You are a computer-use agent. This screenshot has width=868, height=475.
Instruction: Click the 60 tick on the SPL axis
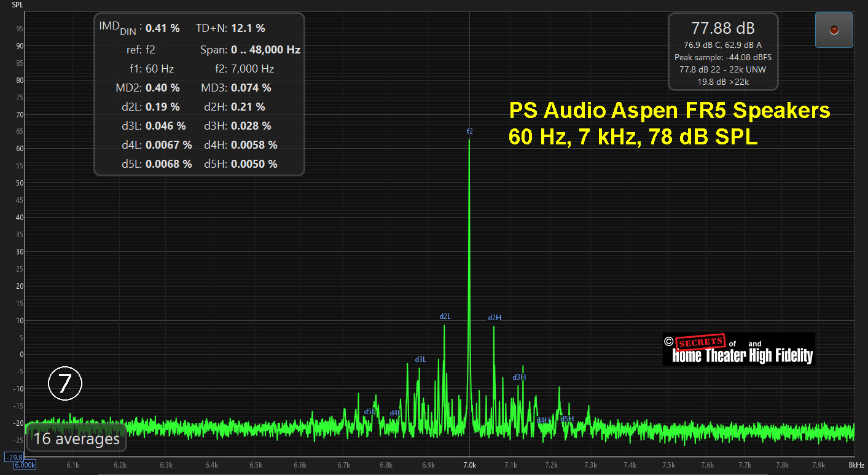(x=20, y=149)
